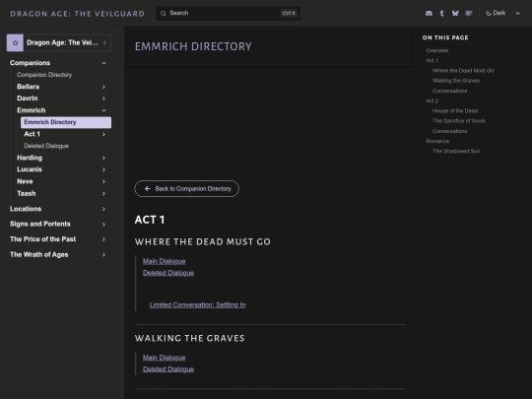Expand the Taash chevron
This screenshot has height=399, width=532.
103,194
